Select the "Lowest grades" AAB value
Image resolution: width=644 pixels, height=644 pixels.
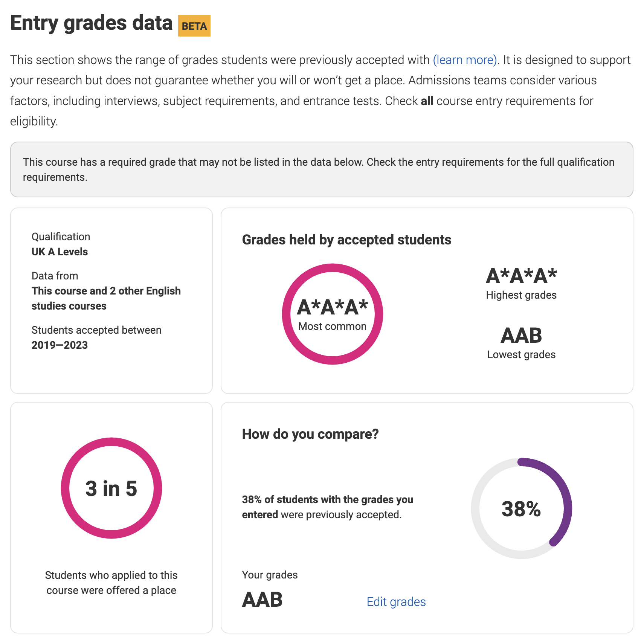click(x=521, y=336)
